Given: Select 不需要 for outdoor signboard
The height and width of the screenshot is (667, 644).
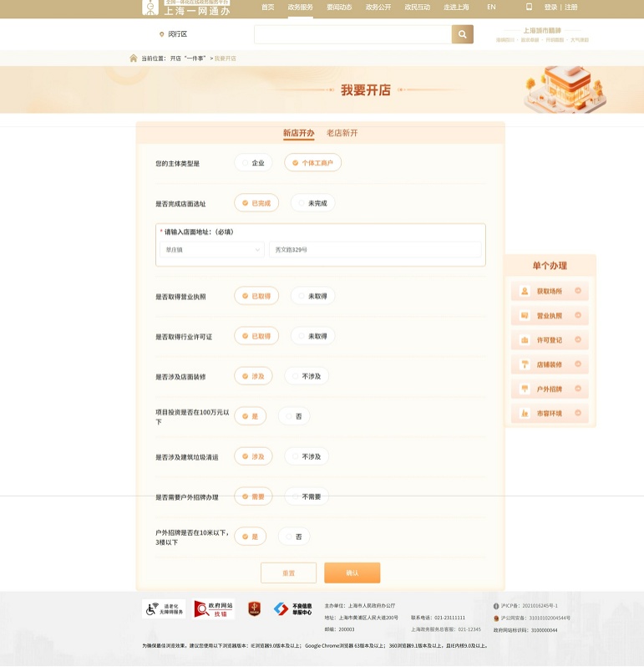Looking at the screenshot, I should (x=307, y=496).
